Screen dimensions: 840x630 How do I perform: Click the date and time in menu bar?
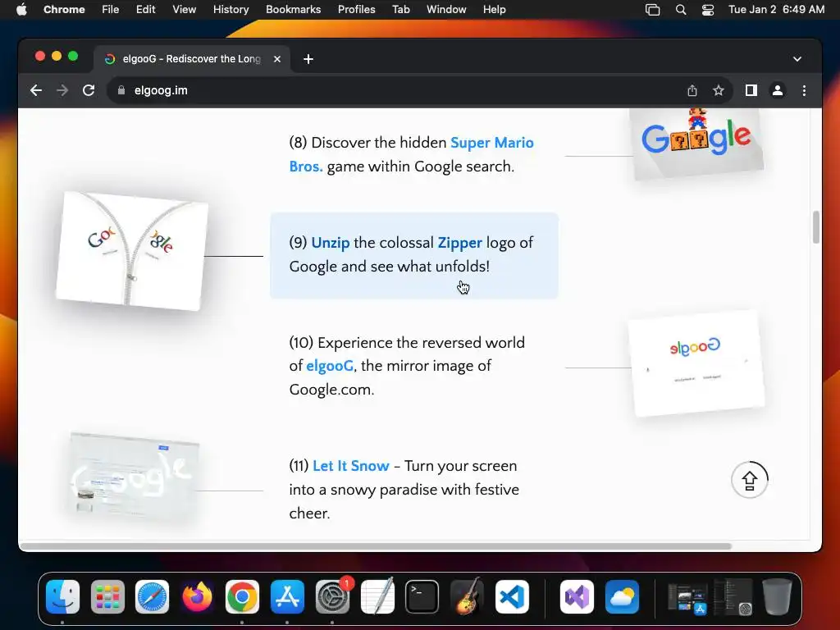point(776,10)
